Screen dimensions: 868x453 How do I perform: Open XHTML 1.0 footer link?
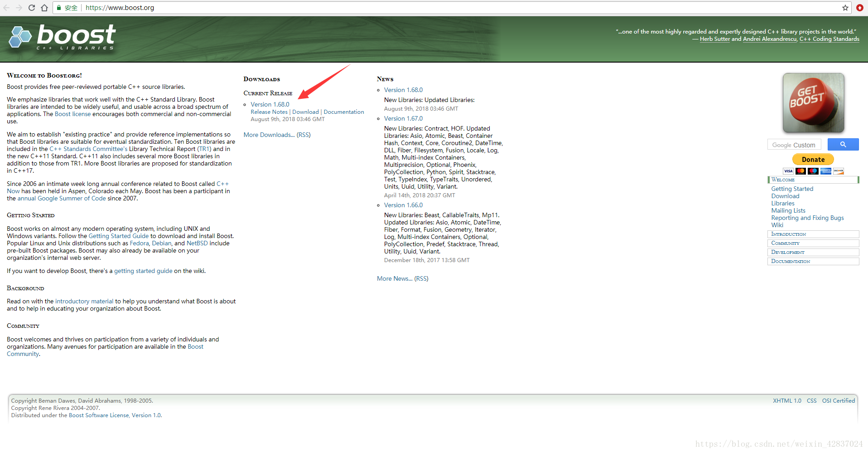(787, 400)
